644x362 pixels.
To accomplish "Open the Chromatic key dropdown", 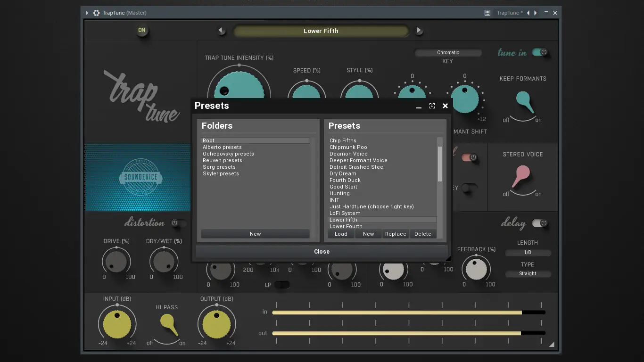I will tap(448, 52).
